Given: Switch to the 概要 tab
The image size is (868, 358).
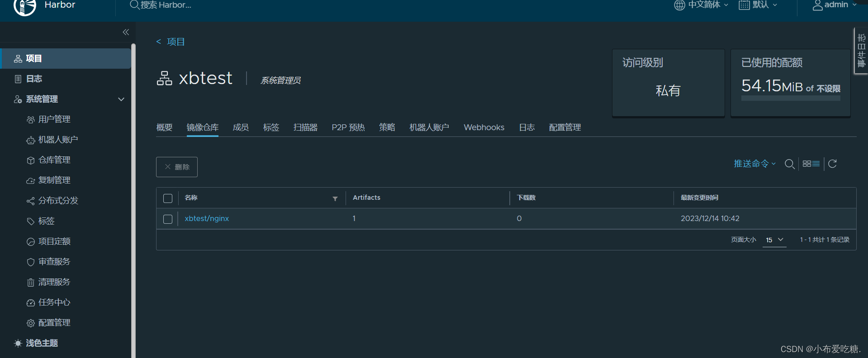Looking at the screenshot, I should pyautogui.click(x=164, y=127).
